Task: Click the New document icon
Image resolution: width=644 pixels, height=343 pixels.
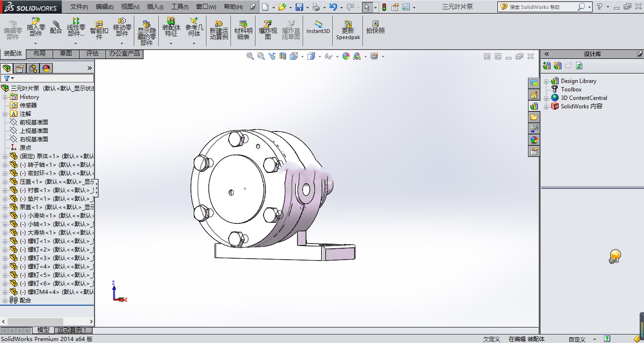Action: point(265,7)
